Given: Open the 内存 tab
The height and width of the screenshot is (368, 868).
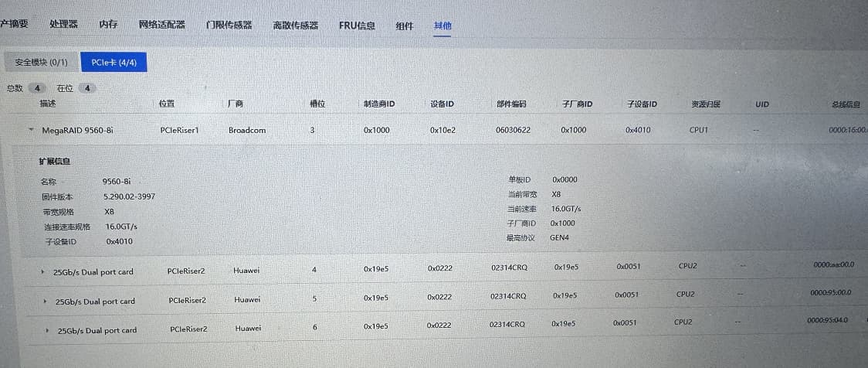Looking at the screenshot, I should click(108, 25).
